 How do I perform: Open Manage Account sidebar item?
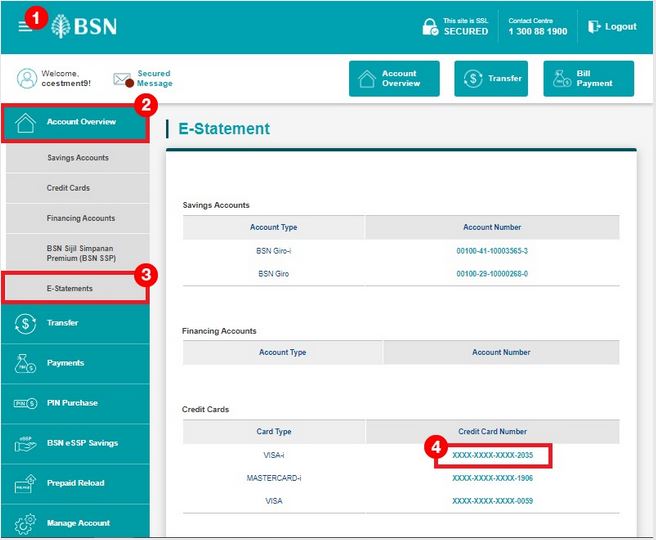[x=75, y=522]
